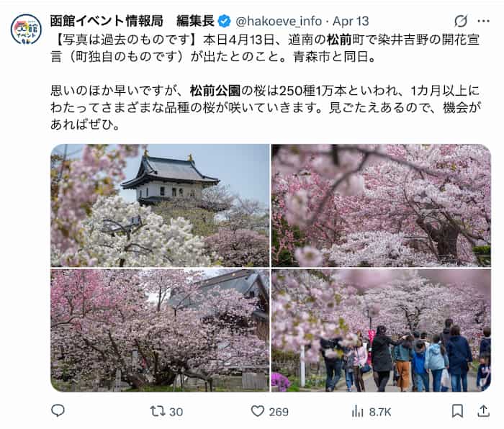The image size is (504, 429).
Task: Bookmark this post
Action: (x=457, y=411)
